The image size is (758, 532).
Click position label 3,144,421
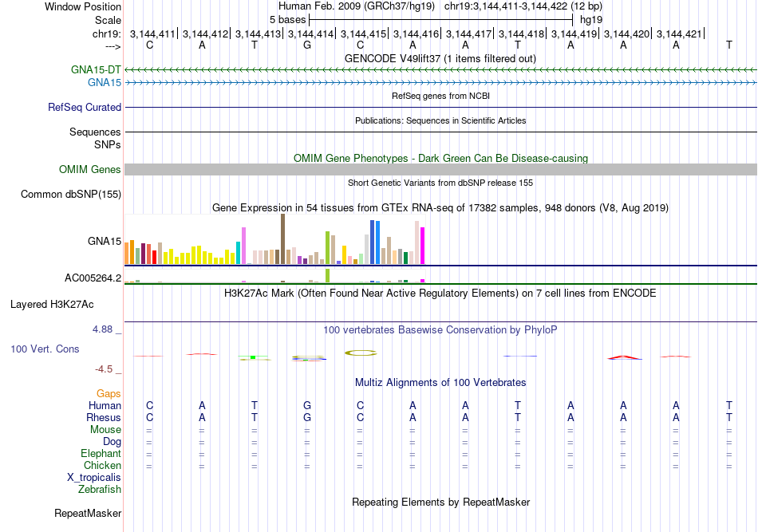point(679,33)
